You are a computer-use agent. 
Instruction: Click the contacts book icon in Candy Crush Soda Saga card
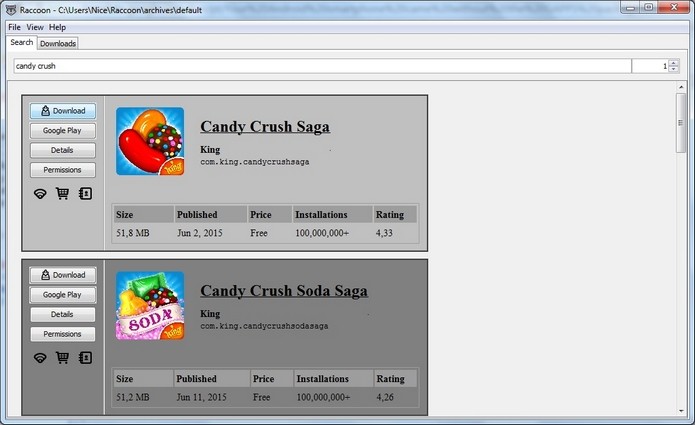tap(85, 358)
